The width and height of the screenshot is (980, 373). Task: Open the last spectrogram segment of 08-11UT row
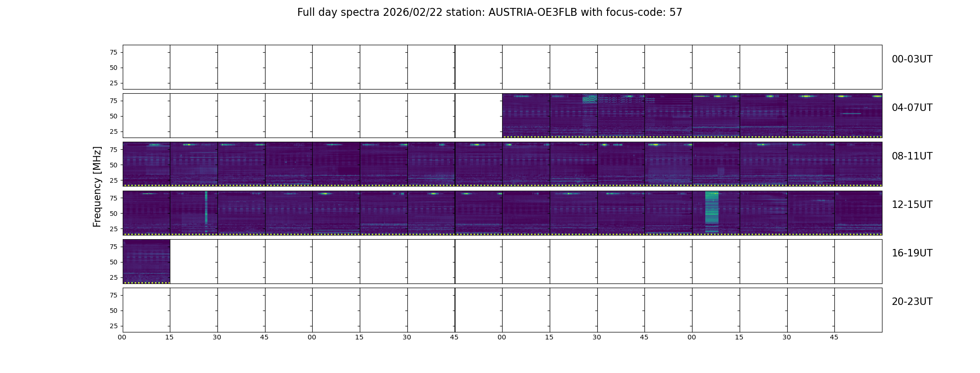(858, 164)
